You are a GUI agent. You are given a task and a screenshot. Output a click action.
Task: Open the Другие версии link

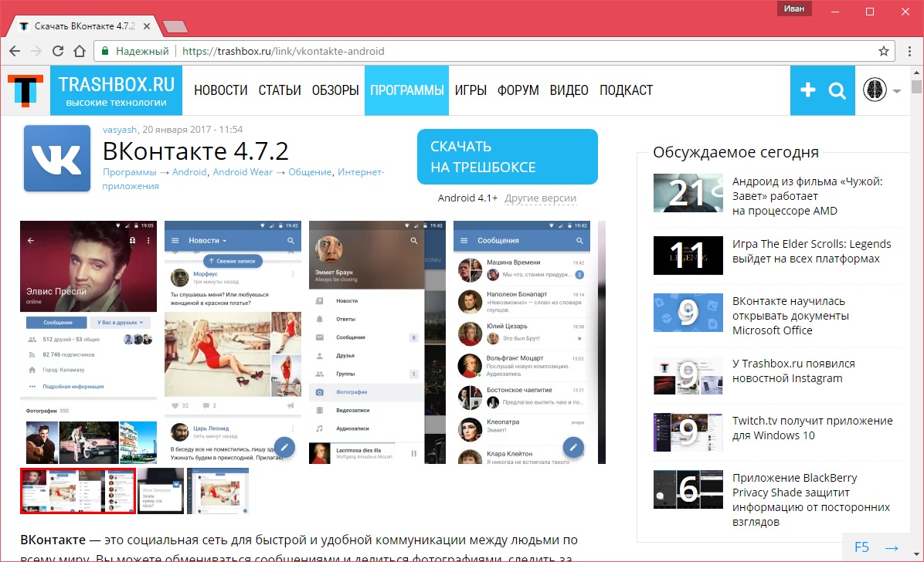(540, 198)
